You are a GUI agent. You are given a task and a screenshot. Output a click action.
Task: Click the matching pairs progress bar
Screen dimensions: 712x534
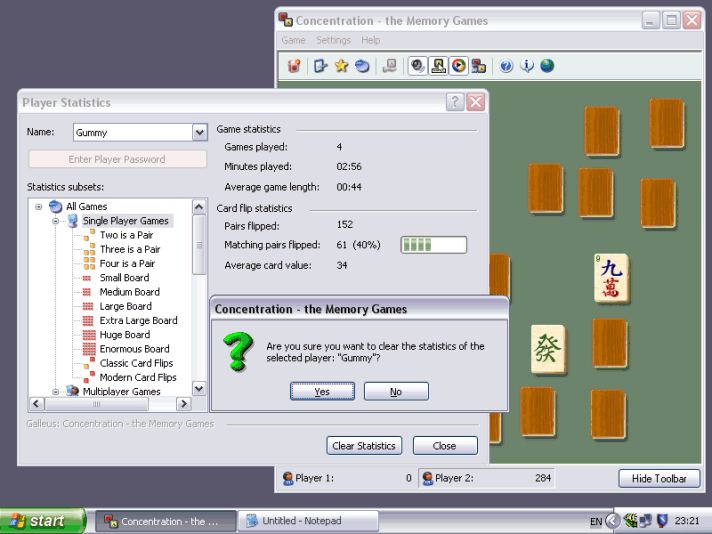(x=434, y=245)
